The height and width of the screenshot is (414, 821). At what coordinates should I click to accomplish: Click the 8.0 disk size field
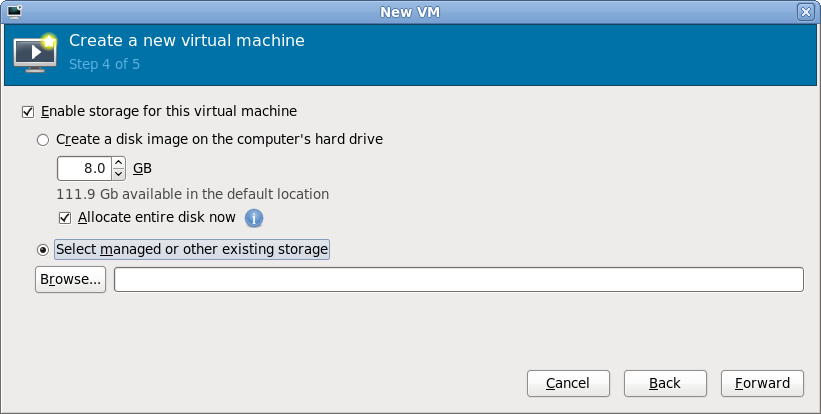coord(84,168)
